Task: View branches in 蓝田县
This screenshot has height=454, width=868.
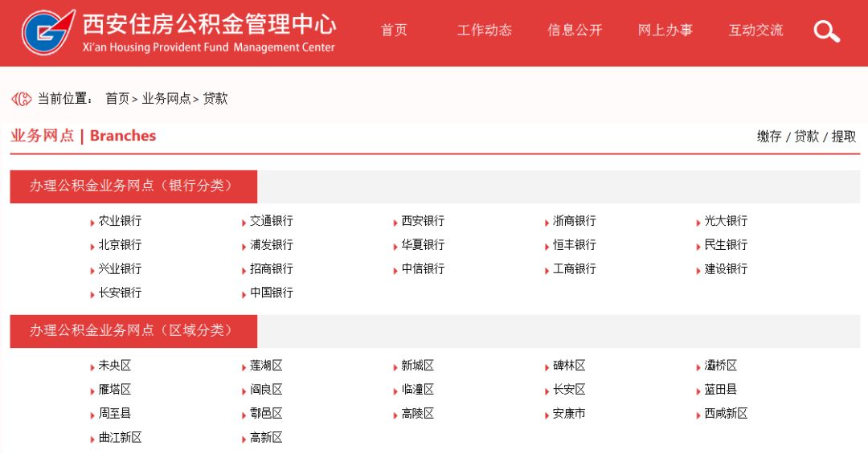Action: [x=721, y=390]
